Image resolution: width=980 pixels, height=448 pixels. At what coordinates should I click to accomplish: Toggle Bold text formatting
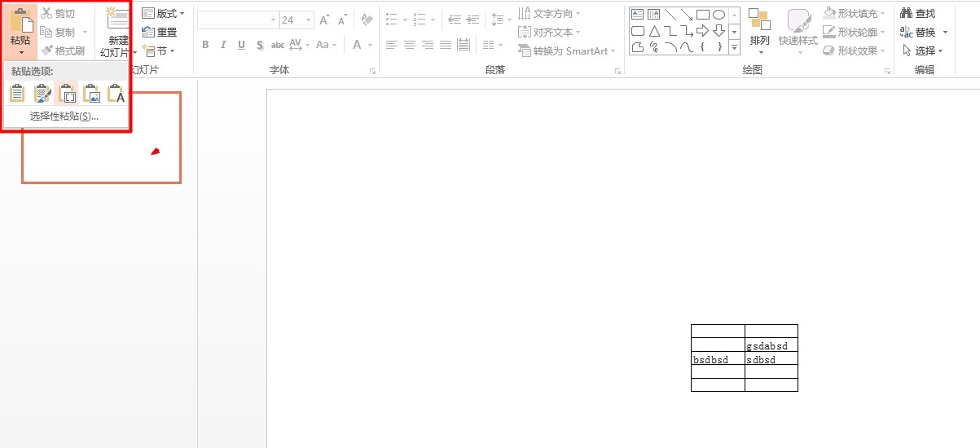tap(205, 45)
